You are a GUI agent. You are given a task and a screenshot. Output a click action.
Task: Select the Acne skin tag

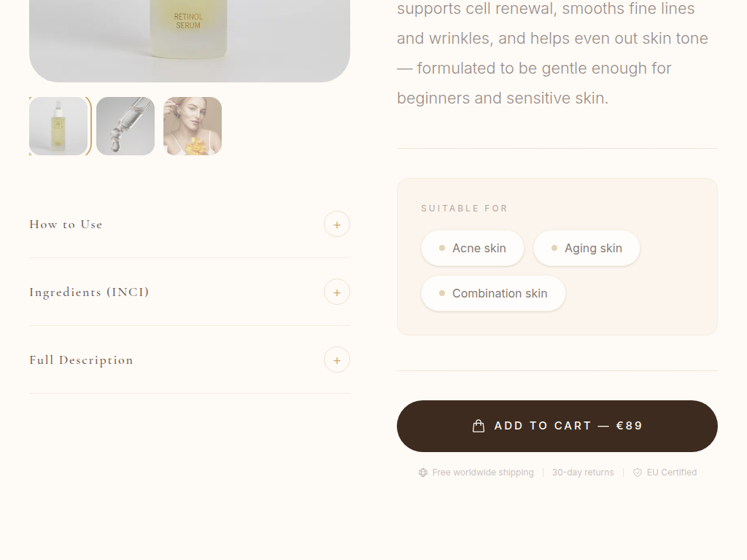click(473, 248)
